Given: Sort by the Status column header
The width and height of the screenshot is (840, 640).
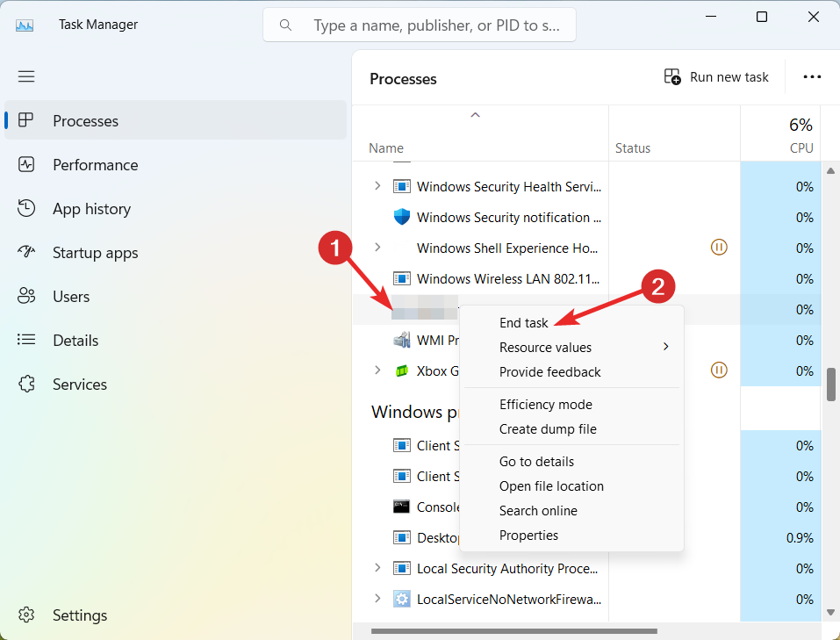Looking at the screenshot, I should tap(674, 133).
